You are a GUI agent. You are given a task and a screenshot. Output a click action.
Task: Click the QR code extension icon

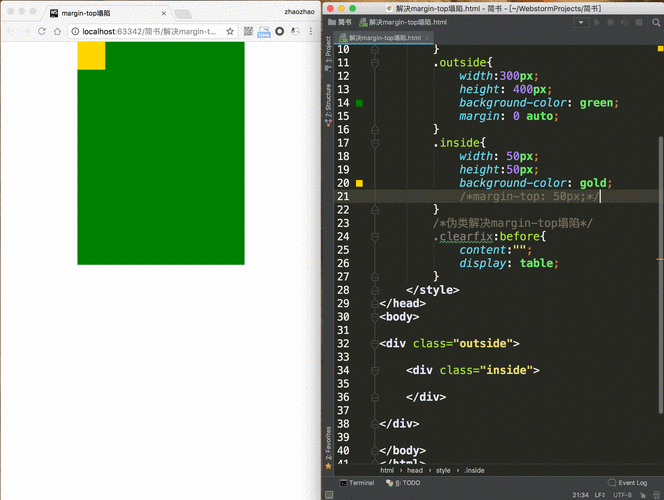(x=248, y=31)
